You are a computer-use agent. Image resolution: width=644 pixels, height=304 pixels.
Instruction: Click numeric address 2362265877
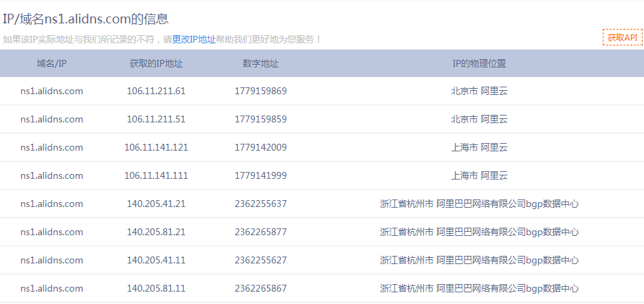[x=260, y=232]
